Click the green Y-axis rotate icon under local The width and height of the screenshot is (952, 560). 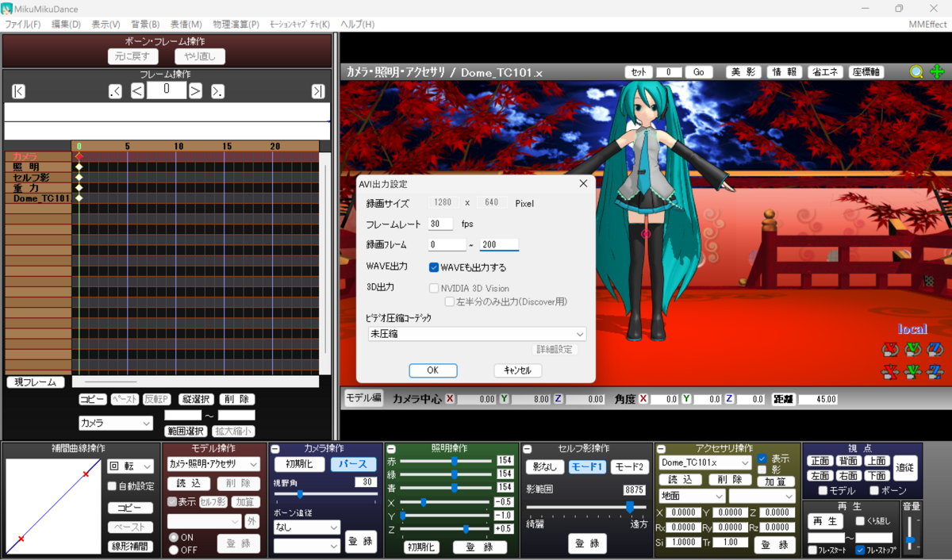click(x=912, y=349)
